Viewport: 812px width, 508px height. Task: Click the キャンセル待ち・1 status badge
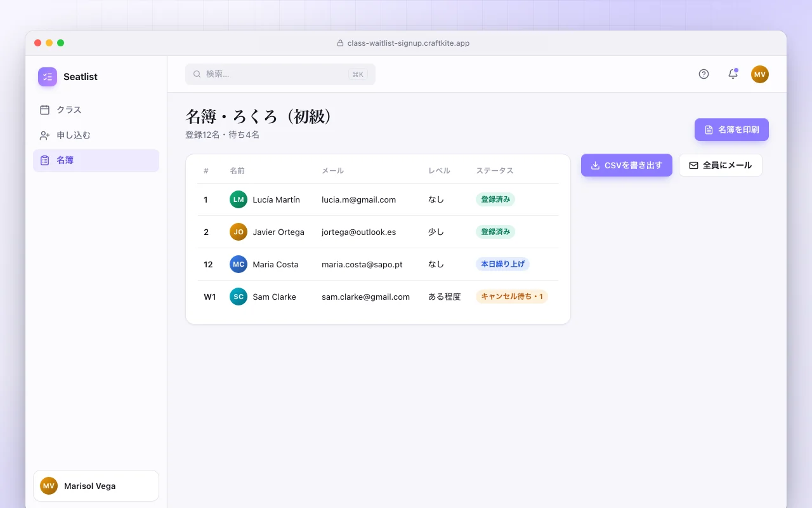tap(512, 297)
